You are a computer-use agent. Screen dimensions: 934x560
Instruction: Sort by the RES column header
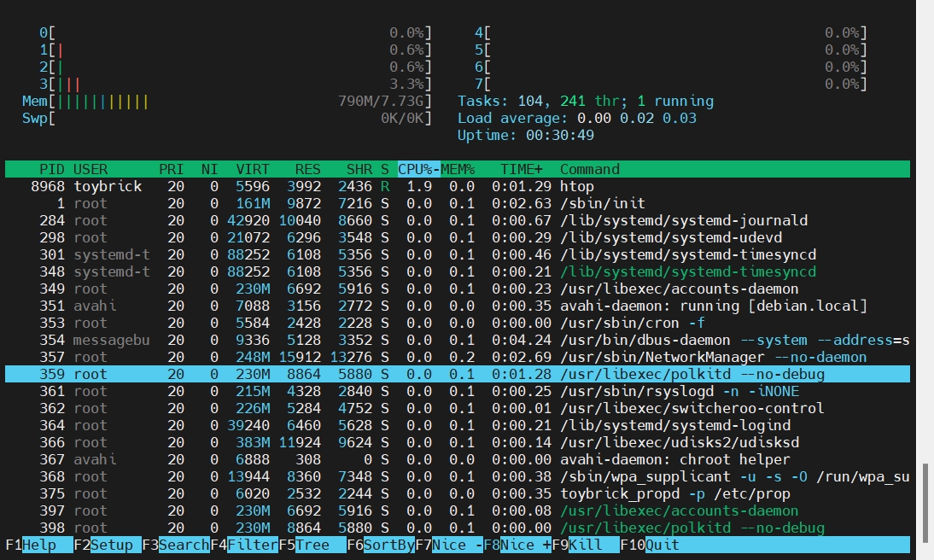308,169
